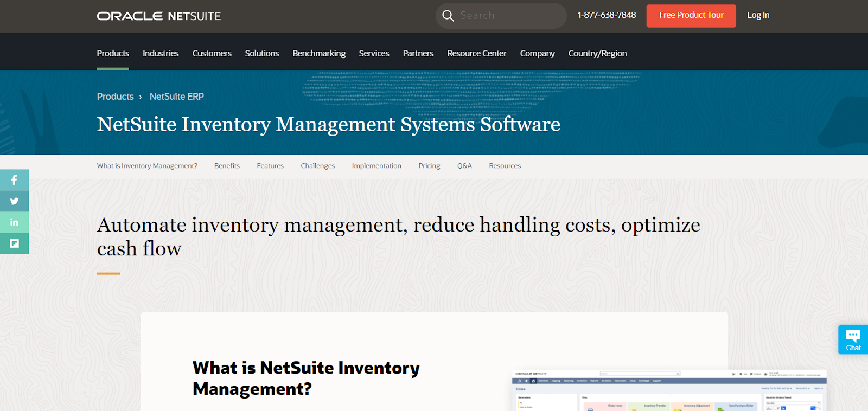Open the Benchmarking menu

(319, 53)
